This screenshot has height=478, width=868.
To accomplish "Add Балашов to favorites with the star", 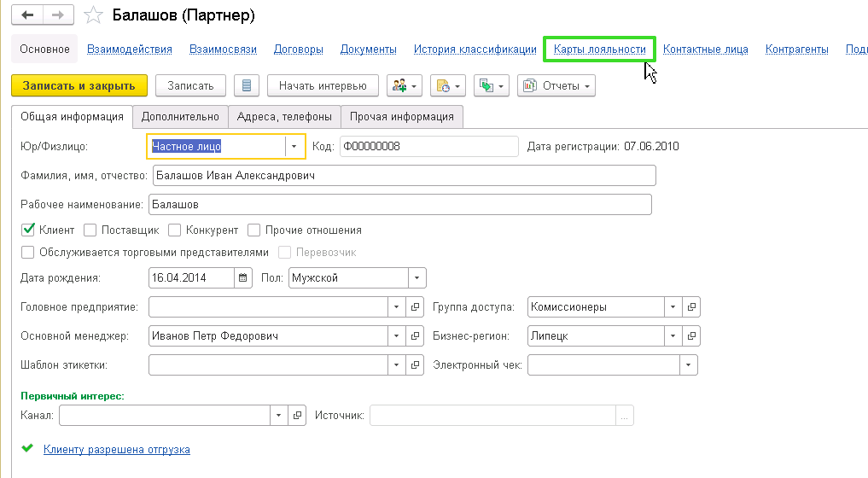I will [93, 15].
